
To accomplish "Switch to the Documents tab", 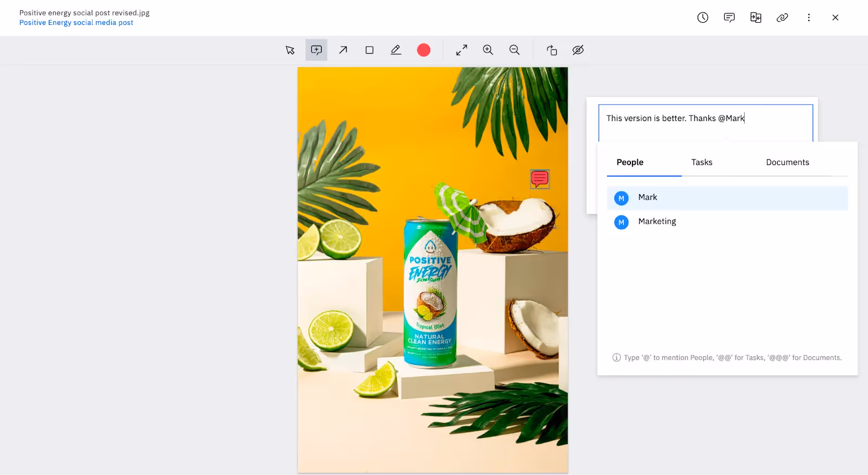I will (787, 162).
